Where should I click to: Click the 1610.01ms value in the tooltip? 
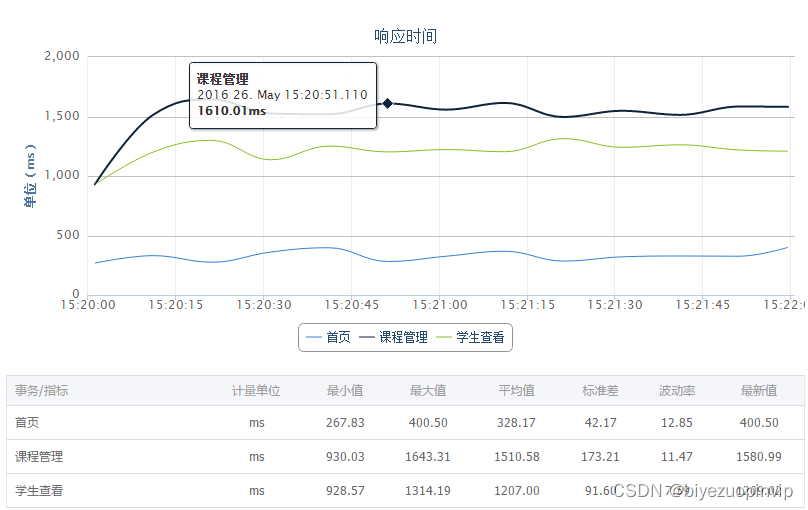tap(232, 111)
